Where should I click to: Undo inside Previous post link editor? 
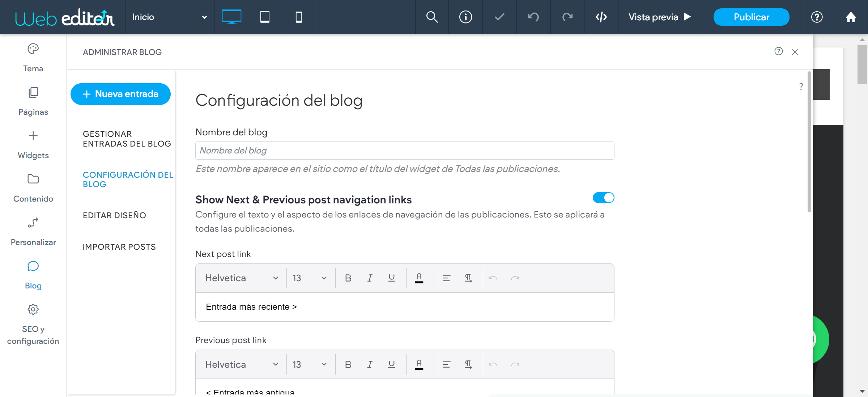pos(493,364)
